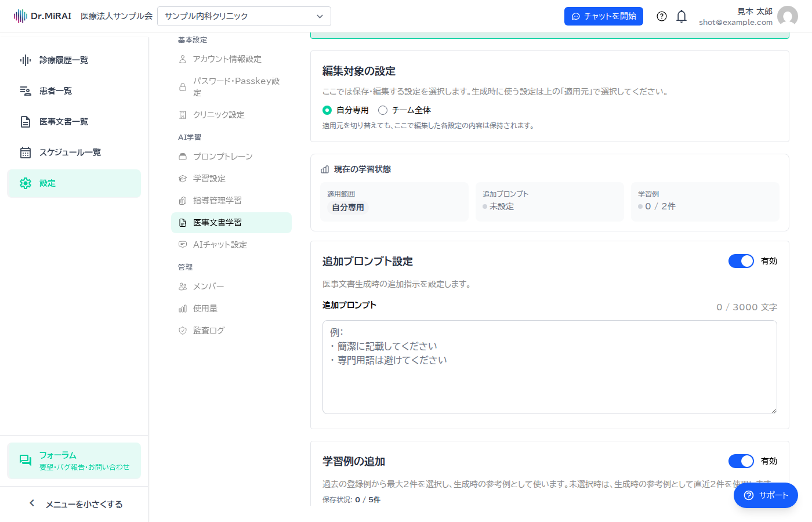Image resolution: width=812 pixels, height=522 pixels.
Task: Click 見本 太郎 user name
Action: [x=755, y=12]
